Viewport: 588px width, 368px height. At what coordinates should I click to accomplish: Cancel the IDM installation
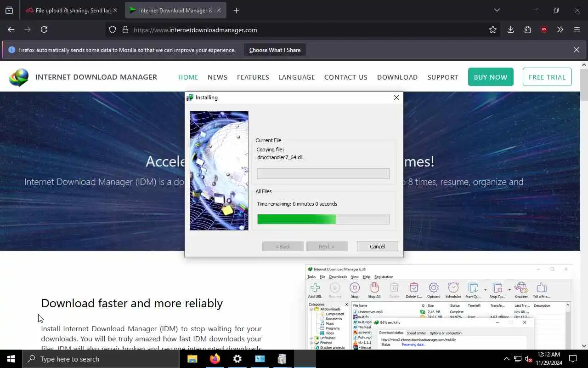point(377,247)
